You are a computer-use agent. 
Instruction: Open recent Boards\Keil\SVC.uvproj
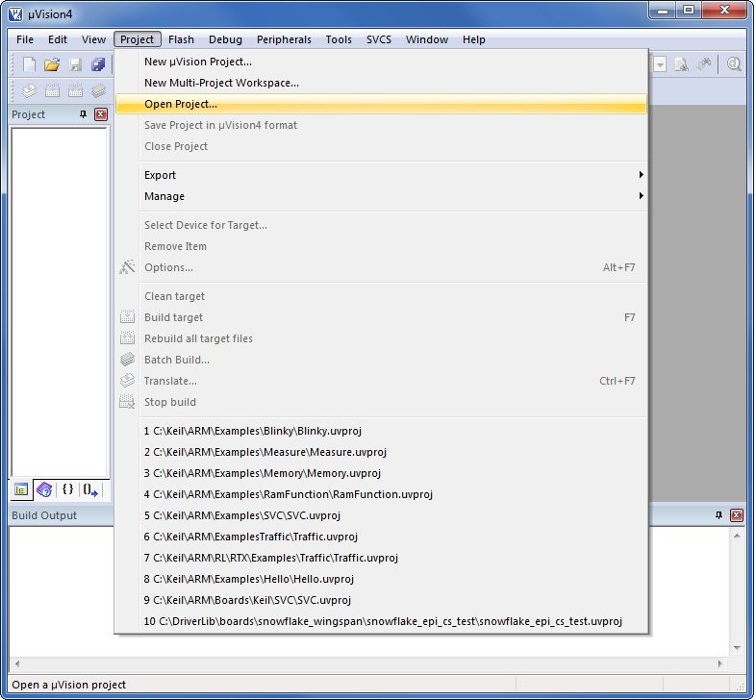pos(382,600)
